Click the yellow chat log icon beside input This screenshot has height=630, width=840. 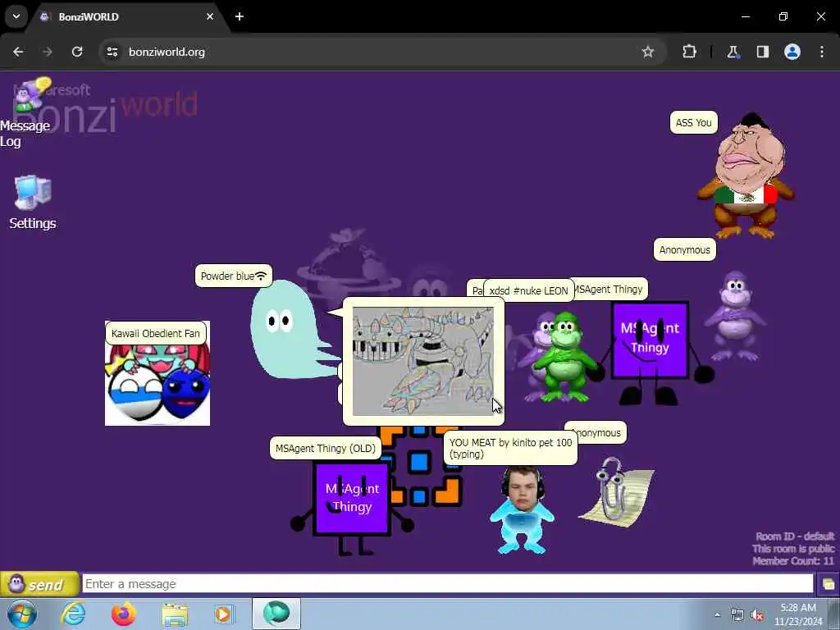click(828, 584)
